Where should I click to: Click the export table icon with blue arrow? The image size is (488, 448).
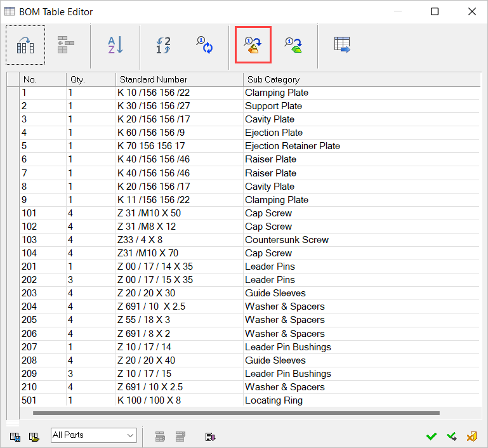343,45
